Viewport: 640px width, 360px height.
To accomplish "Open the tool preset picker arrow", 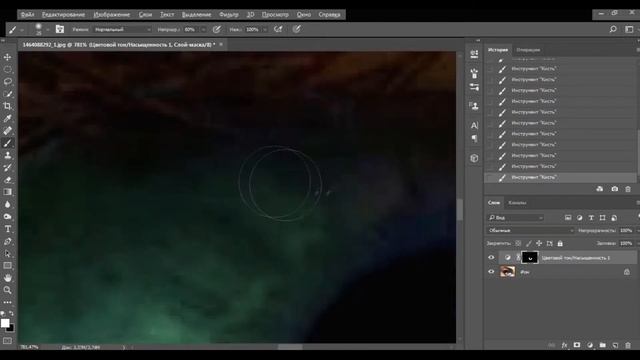I will coord(22,29).
